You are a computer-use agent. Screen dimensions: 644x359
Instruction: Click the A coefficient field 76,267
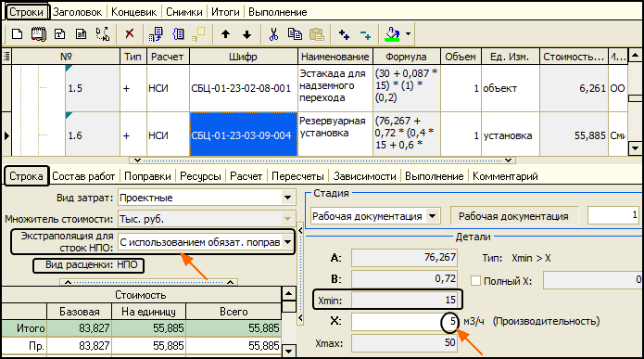[405, 258]
